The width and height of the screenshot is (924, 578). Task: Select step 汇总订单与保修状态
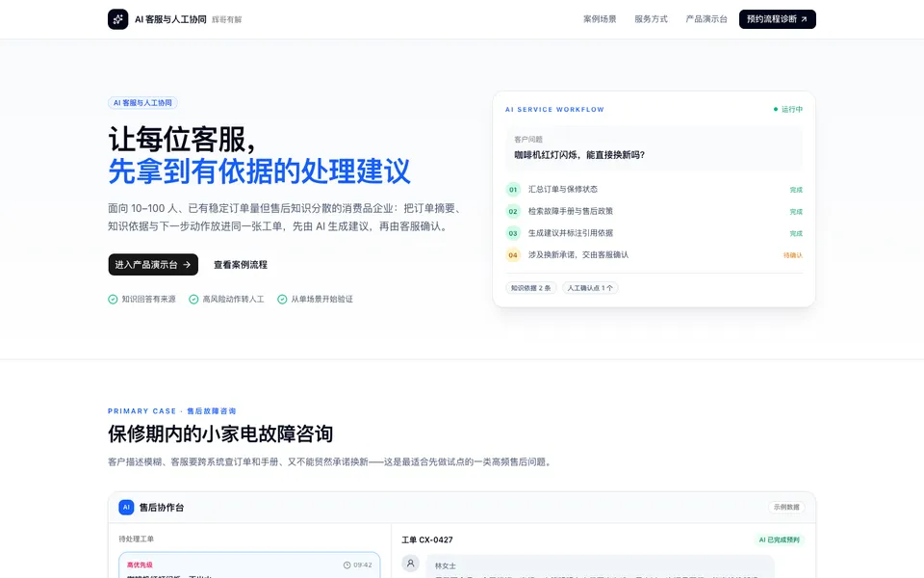563,190
